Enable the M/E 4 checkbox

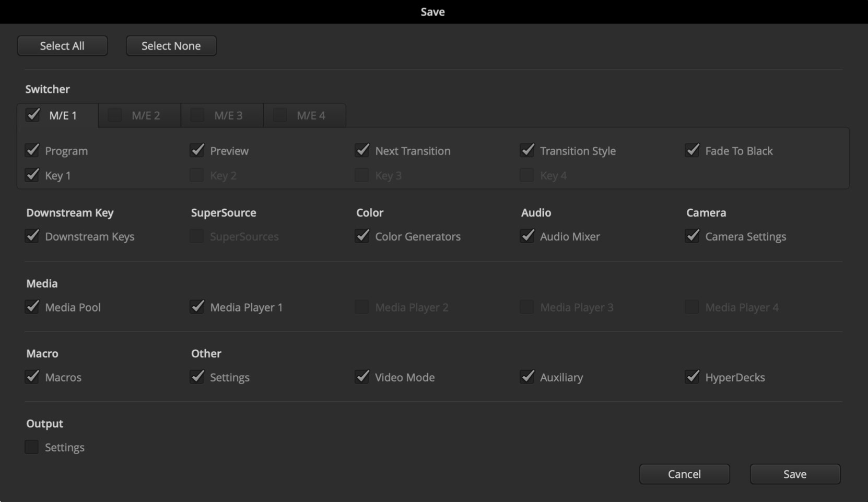(279, 115)
